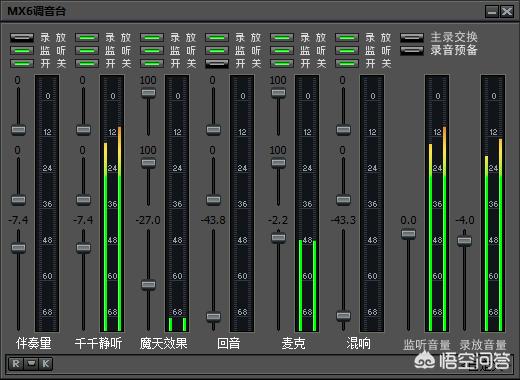
Task: Minimize the MX6调音台 window
Action: coord(492,12)
